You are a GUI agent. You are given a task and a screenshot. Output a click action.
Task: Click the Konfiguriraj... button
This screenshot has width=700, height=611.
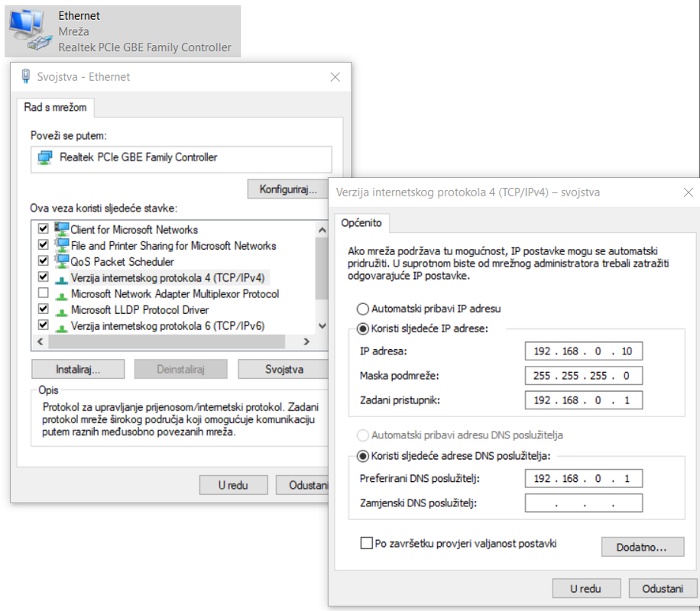tap(288, 189)
